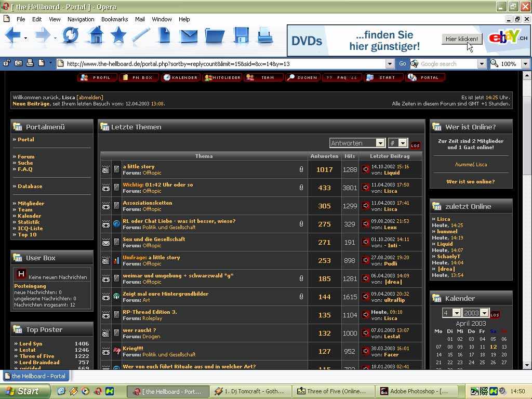Click the open folder toolbar icon
The width and height of the screenshot is (532, 399).
click(x=215, y=35)
